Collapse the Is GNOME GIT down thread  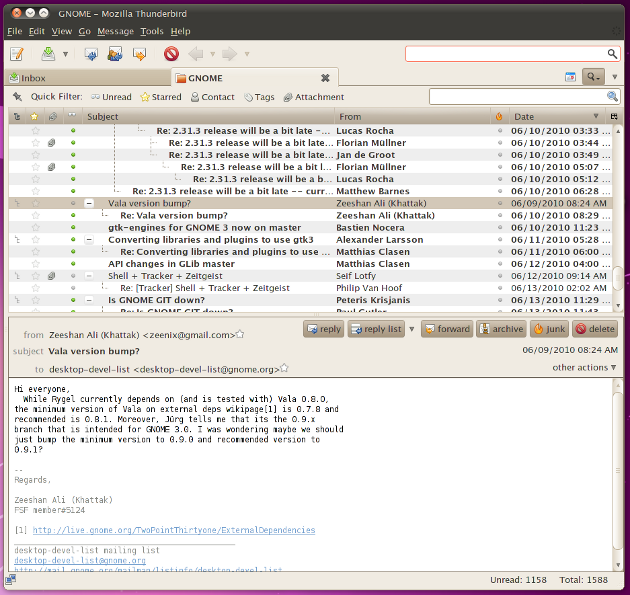(89, 300)
